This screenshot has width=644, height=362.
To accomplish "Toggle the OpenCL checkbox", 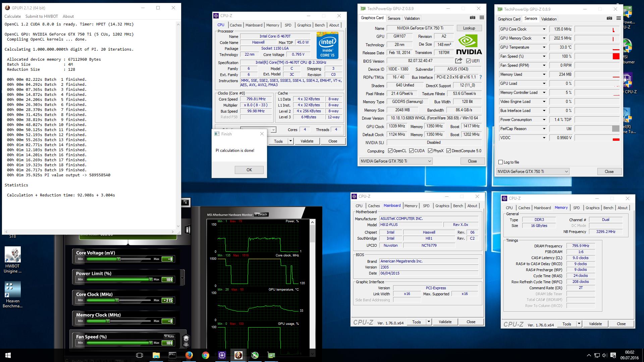I will [x=390, y=151].
